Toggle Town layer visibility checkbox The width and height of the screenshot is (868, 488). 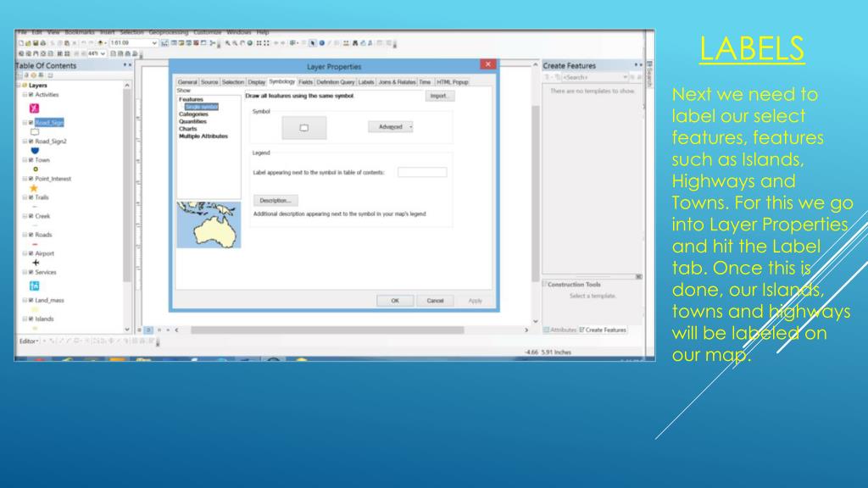31,160
